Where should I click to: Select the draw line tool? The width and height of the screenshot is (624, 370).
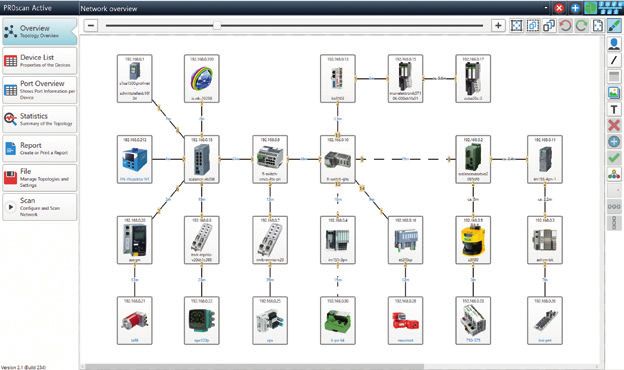614,60
